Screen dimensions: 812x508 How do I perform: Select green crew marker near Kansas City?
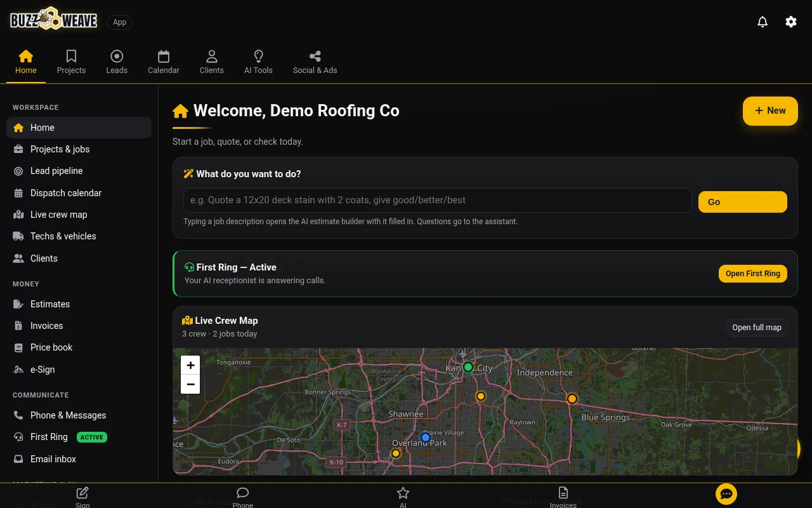click(x=468, y=367)
